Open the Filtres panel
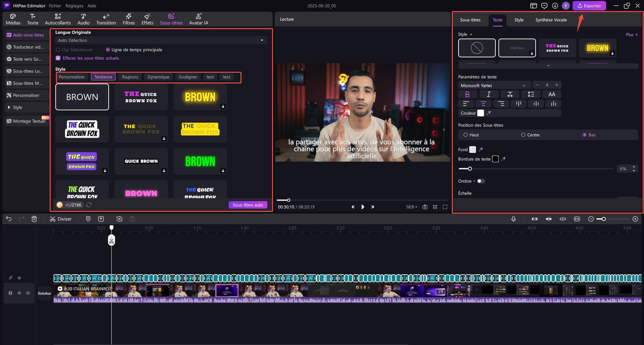This screenshot has height=345, width=644. 129,19
